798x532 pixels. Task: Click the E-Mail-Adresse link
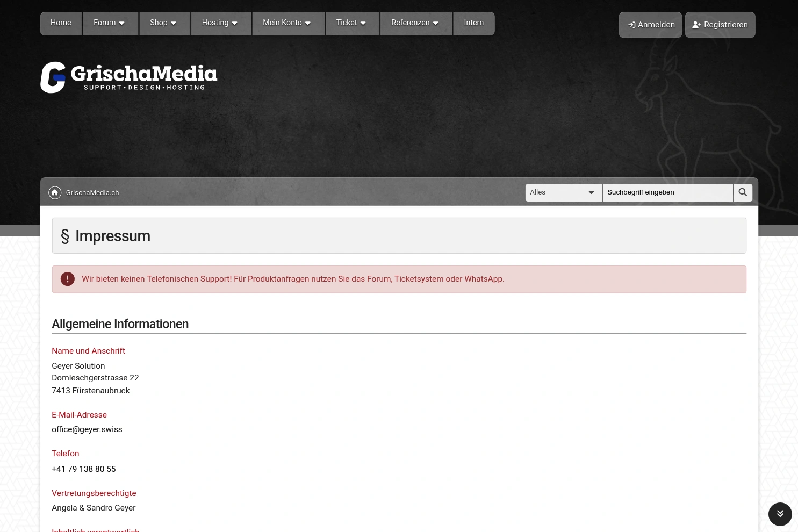point(79,415)
